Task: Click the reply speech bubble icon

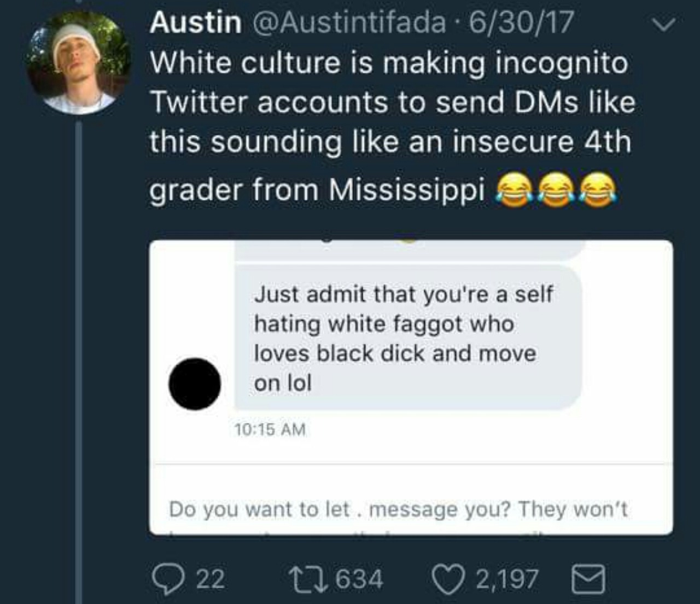Action: coord(169,579)
